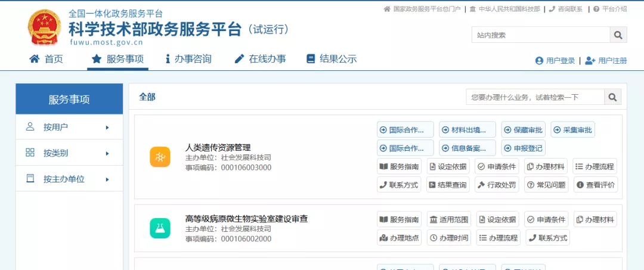Click the 用户注册 link
Image resolution: width=644 pixels, height=270 pixels.
coord(606,61)
